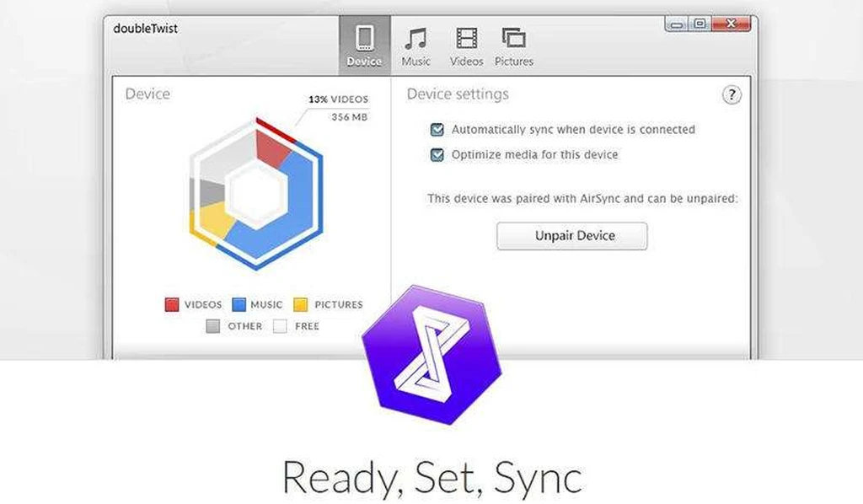The image size is (863, 504).
Task: Switch to the Music tab
Action: coord(415,46)
